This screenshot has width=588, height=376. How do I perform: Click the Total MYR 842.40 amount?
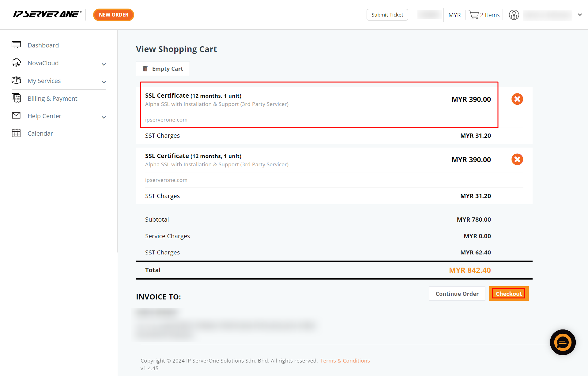470,270
